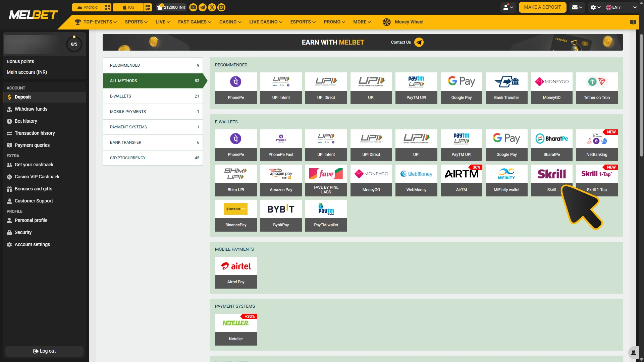
Task: Show the iOS app QR code
Action: tap(148, 7)
